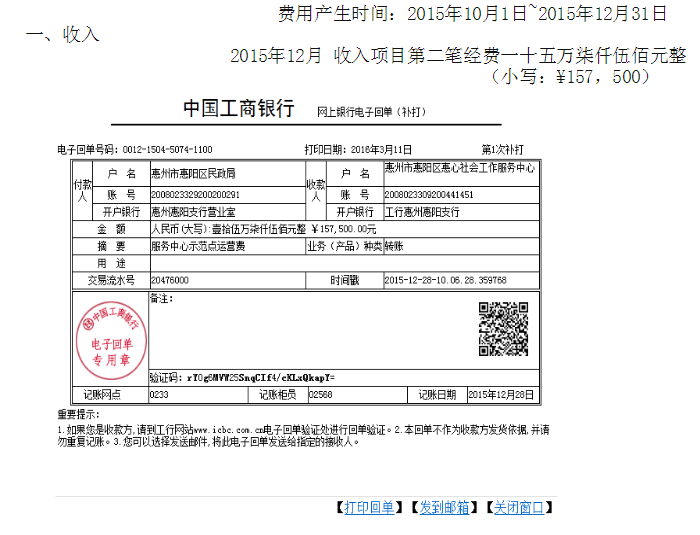Viewport: 700px width, 535px height.
Task: Select transaction serial 20476000
Action: pos(170,280)
